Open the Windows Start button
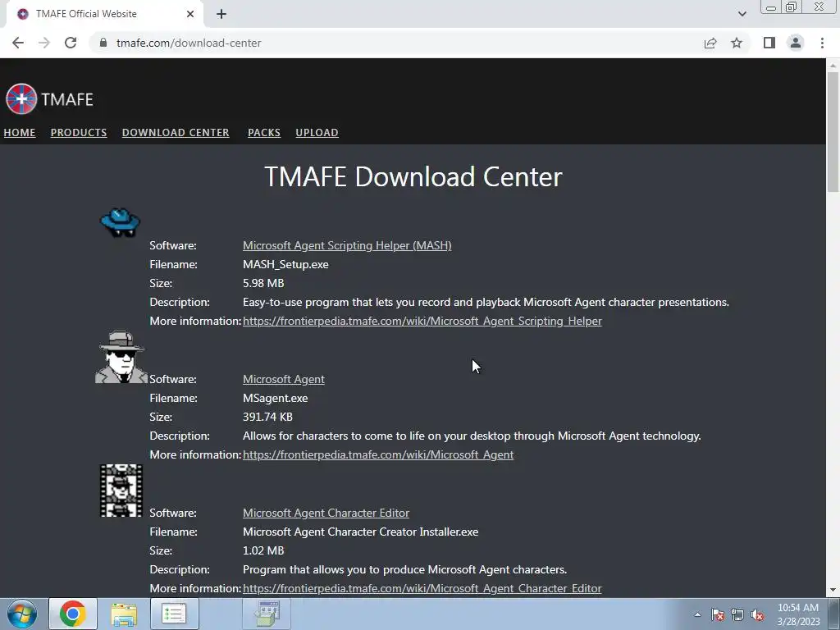 click(22, 614)
